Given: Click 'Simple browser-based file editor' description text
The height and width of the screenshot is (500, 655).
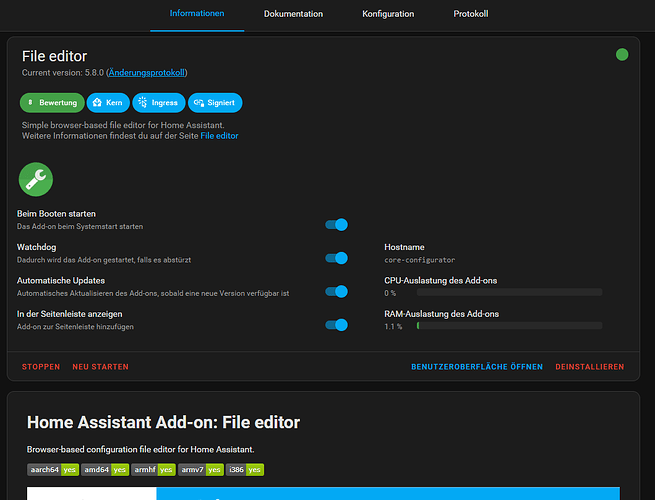Looking at the screenshot, I should [x=123, y=125].
